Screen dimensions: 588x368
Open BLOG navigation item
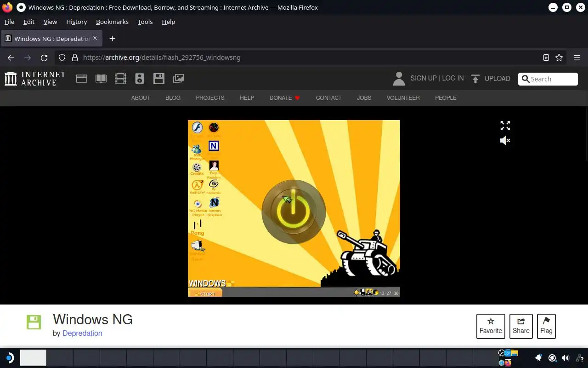(173, 98)
